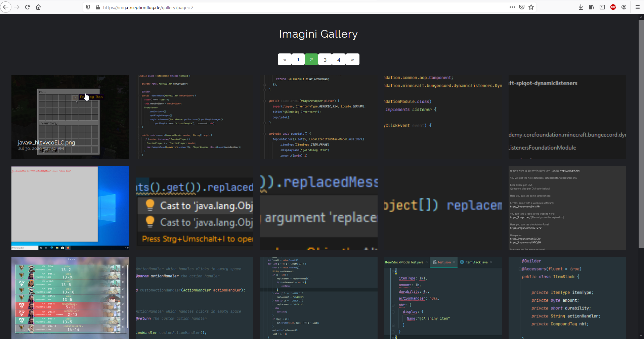Toggle the browser sidebar view
This screenshot has height=339, width=644.
pyautogui.click(x=602, y=7)
